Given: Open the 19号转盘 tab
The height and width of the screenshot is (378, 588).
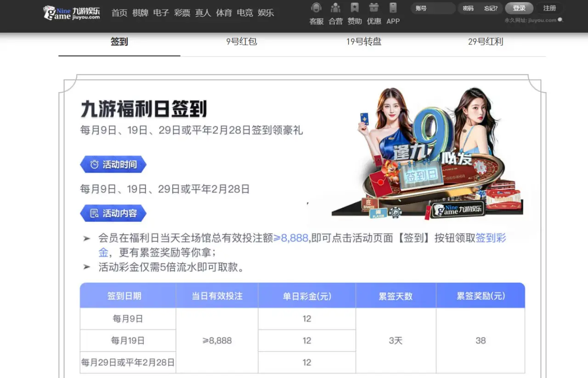Looking at the screenshot, I should (363, 41).
